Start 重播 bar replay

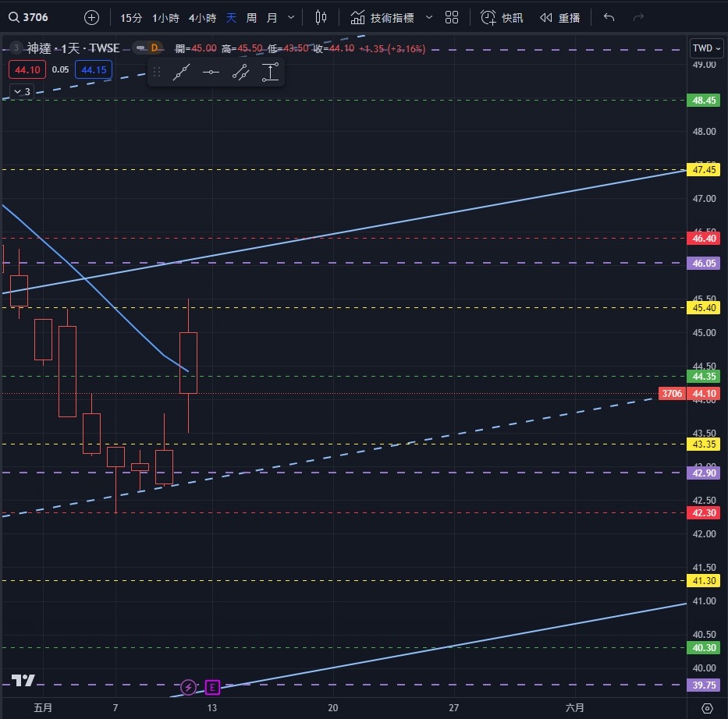click(560, 18)
